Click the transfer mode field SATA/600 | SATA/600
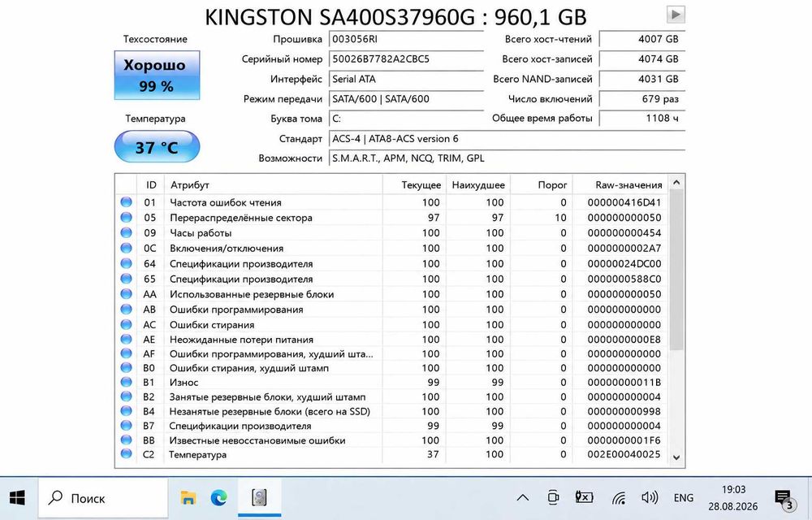The image size is (812, 520). click(x=407, y=99)
